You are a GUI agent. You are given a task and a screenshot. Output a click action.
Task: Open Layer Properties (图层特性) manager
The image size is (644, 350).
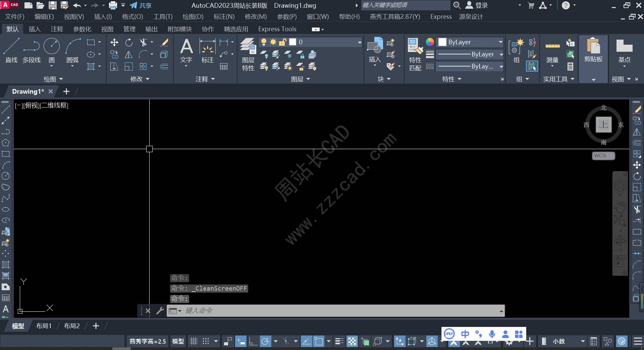248,54
